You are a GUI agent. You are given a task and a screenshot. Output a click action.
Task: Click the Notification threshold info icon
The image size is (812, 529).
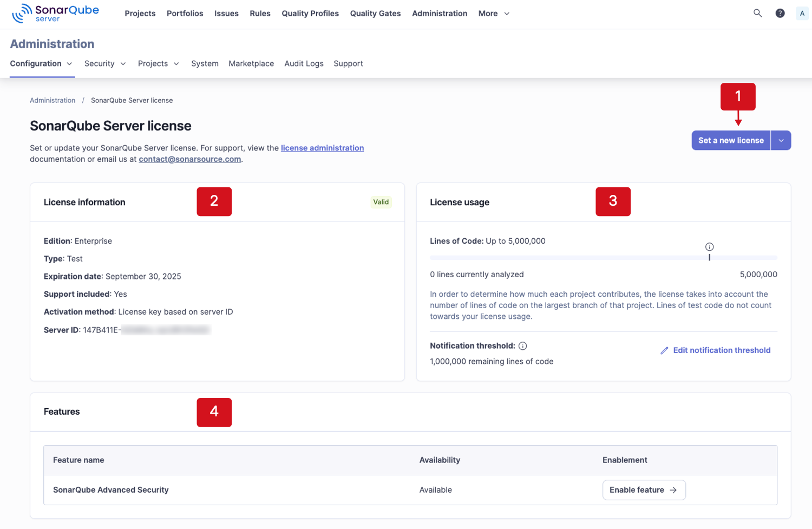(x=522, y=345)
